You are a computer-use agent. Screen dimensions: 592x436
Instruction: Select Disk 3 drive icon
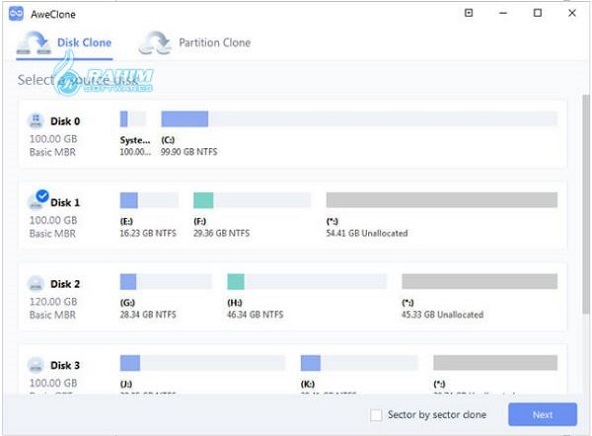pos(35,365)
